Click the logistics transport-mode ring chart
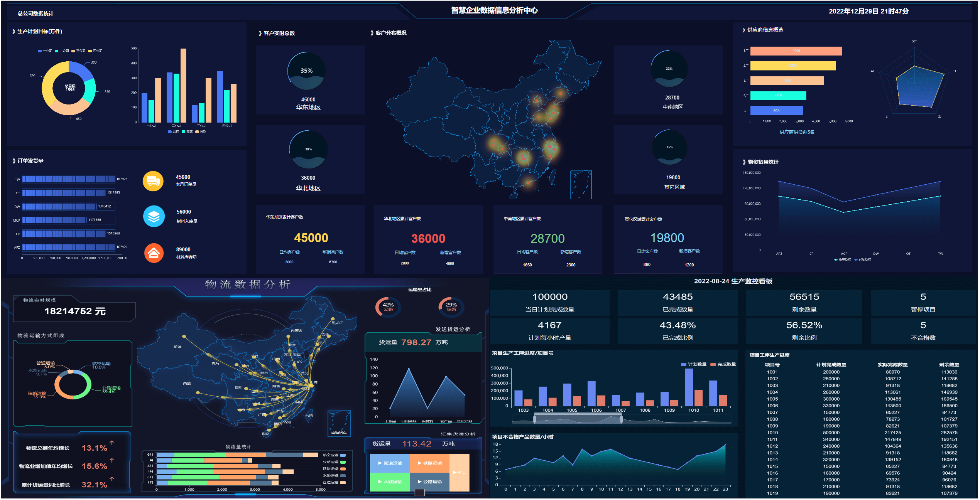Viewport: 980px width, 500px height. click(73, 384)
